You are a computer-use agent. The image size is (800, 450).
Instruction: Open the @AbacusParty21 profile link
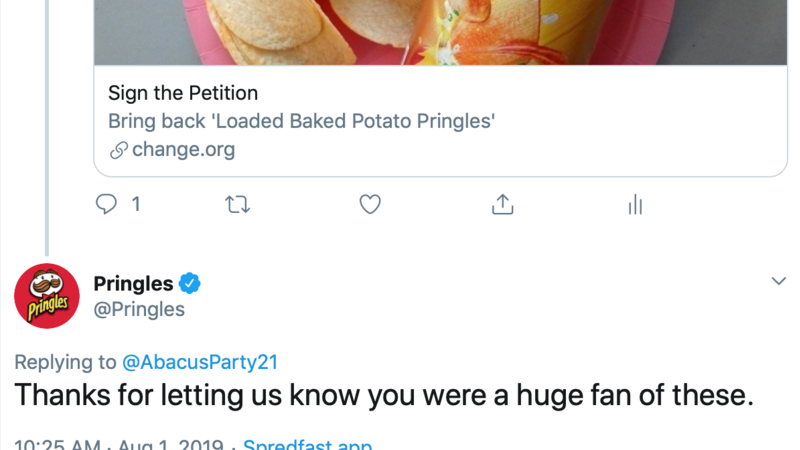pyautogui.click(x=206, y=362)
